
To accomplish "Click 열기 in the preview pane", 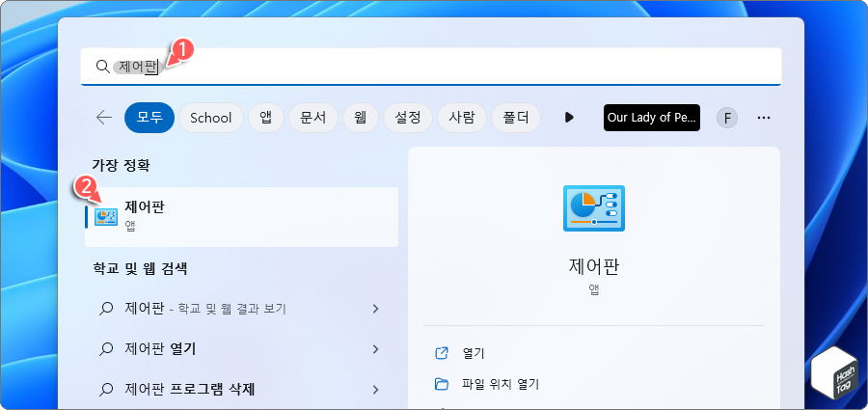I will (474, 353).
